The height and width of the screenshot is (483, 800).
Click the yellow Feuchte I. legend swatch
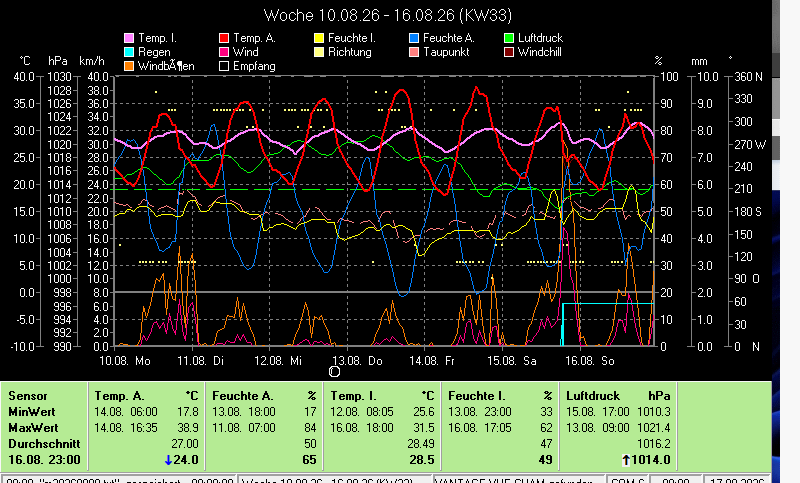[319, 38]
